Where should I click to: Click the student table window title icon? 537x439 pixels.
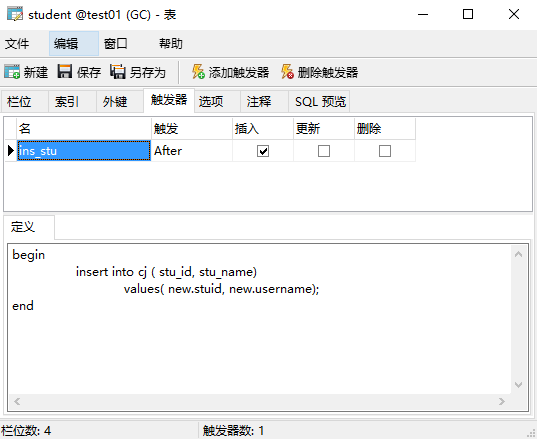(15, 14)
